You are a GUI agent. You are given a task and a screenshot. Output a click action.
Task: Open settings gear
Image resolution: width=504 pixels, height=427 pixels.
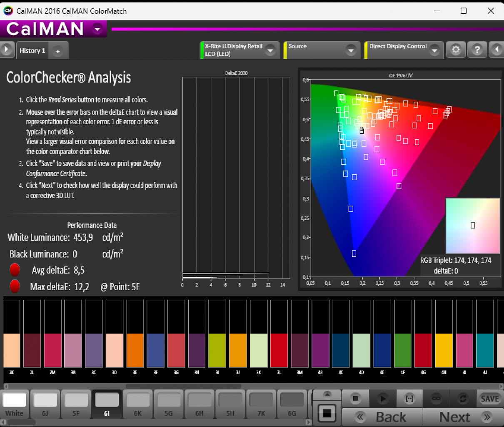pos(456,50)
